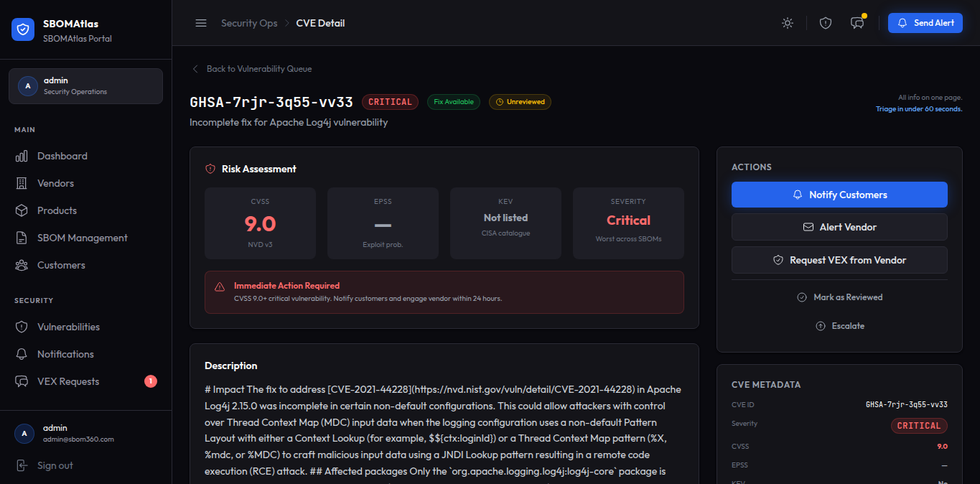
Task: Click the SBOM Management document icon
Action: [22, 238]
